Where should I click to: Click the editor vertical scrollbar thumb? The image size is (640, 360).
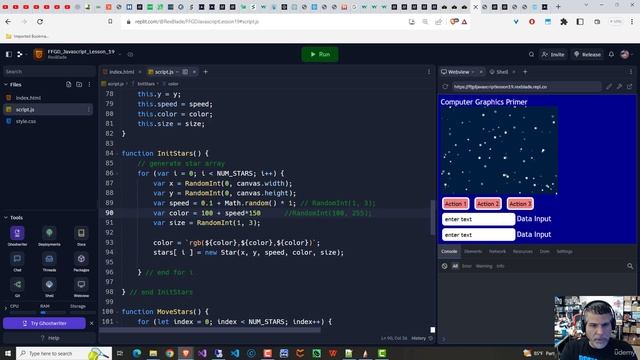(433, 218)
